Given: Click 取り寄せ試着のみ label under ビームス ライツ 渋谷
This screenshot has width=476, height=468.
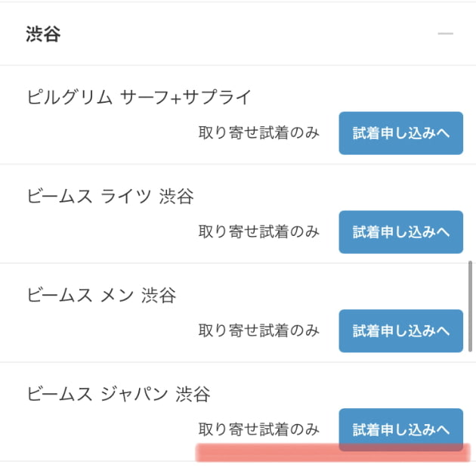Looking at the screenshot, I should click(258, 231).
